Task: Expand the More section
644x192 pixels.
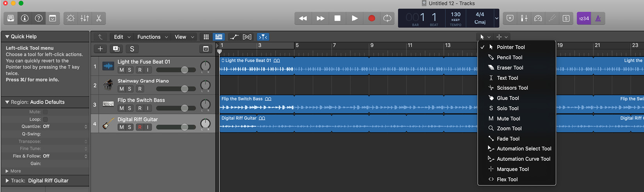Action: click(x=7, y=171)
